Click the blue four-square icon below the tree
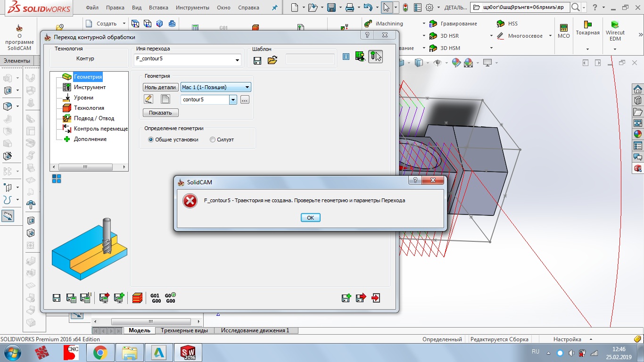644x362 pixels. coord(57,179)
